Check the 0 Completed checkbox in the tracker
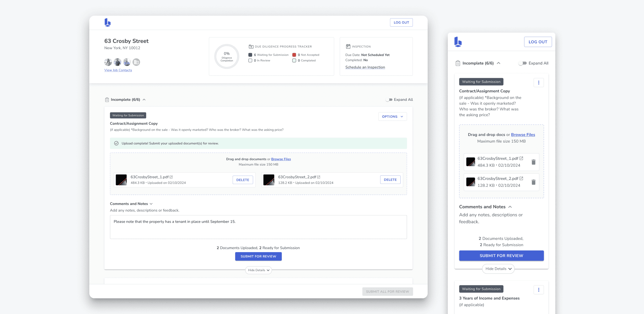644x314 pixels. tap(294, 60)
